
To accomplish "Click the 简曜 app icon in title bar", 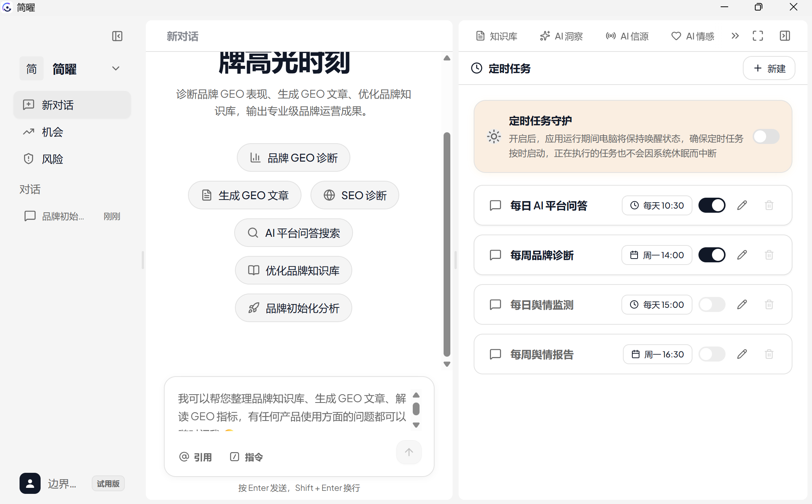I will coord(7,7).
